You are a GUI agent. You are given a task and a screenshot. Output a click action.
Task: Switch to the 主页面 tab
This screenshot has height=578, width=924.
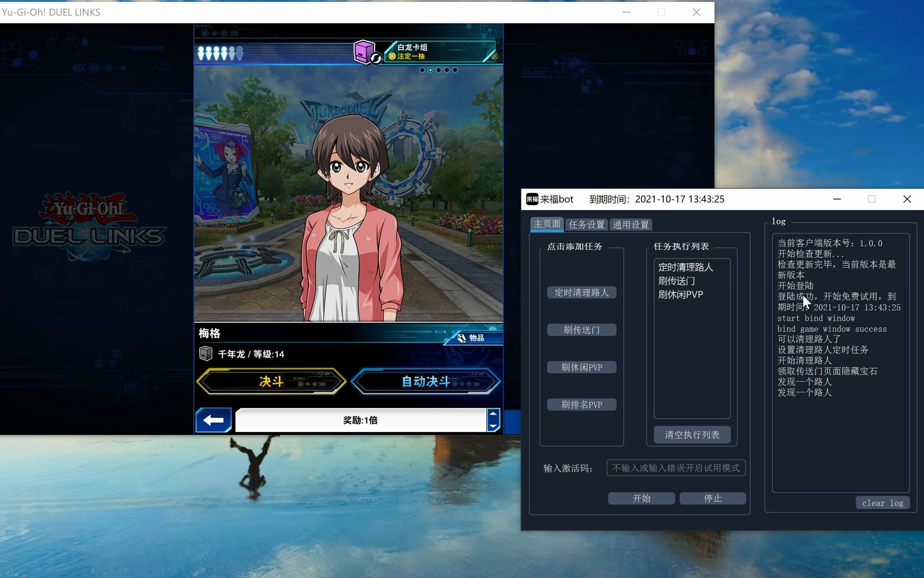point(547,224)
